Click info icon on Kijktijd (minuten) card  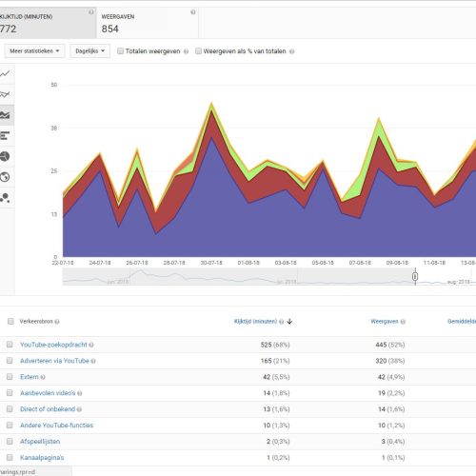pos(91,12)
